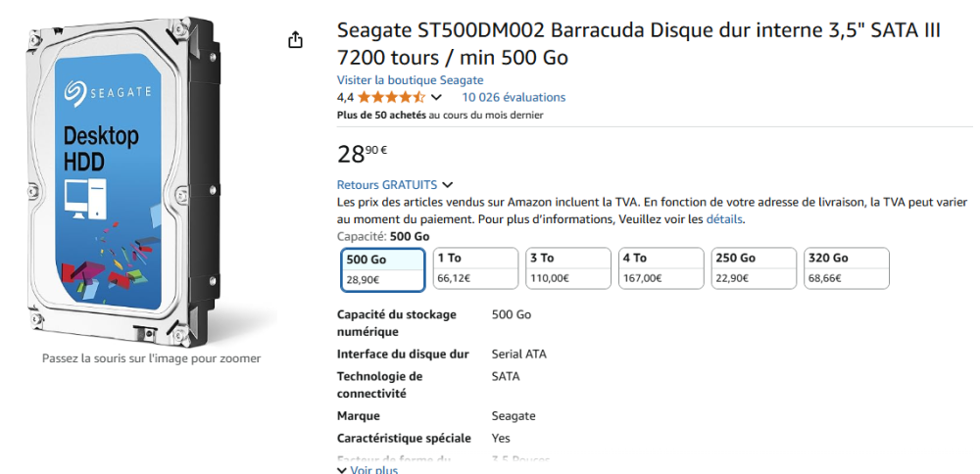Click the zoom hint caption below the image
980x474 pixels.
[x=151, y=358]
